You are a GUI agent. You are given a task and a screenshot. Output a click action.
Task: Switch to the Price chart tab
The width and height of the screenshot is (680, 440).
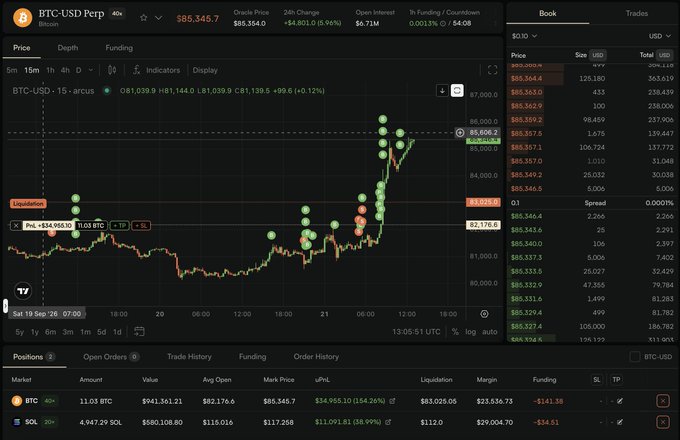pyautogui.click(x=22, y=48)
